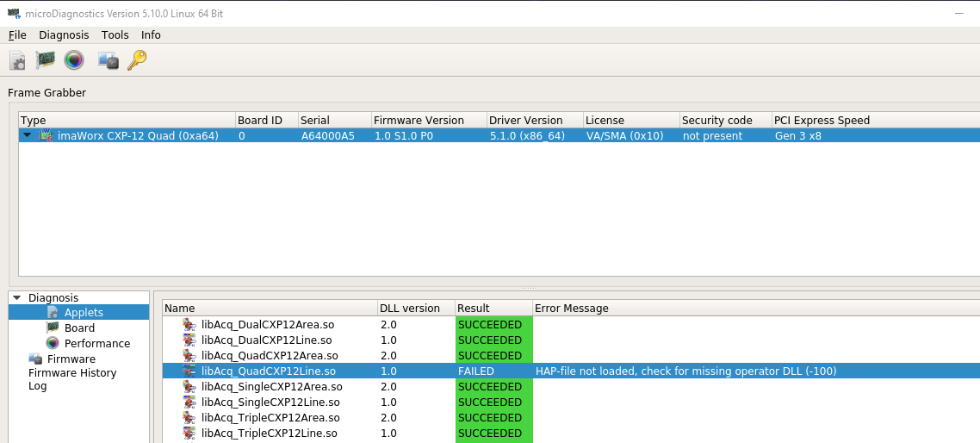Collapse the imaWorx CXP-12 Quad tree row

coord(27,135)
